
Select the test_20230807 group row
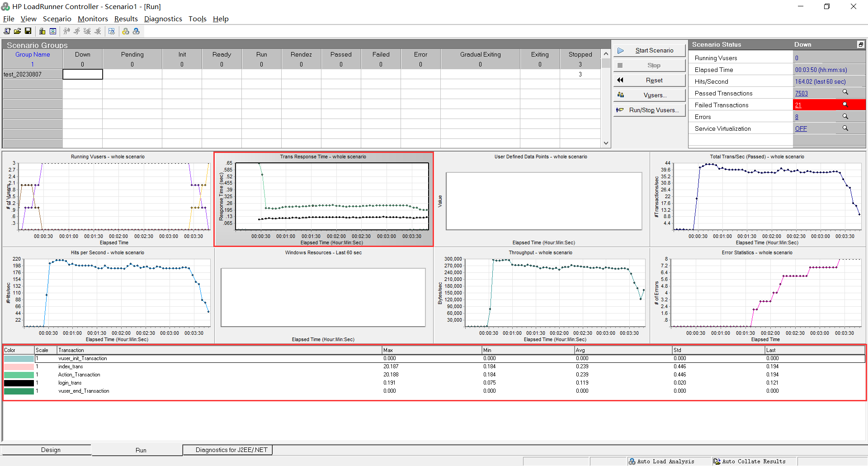(33, 74)
